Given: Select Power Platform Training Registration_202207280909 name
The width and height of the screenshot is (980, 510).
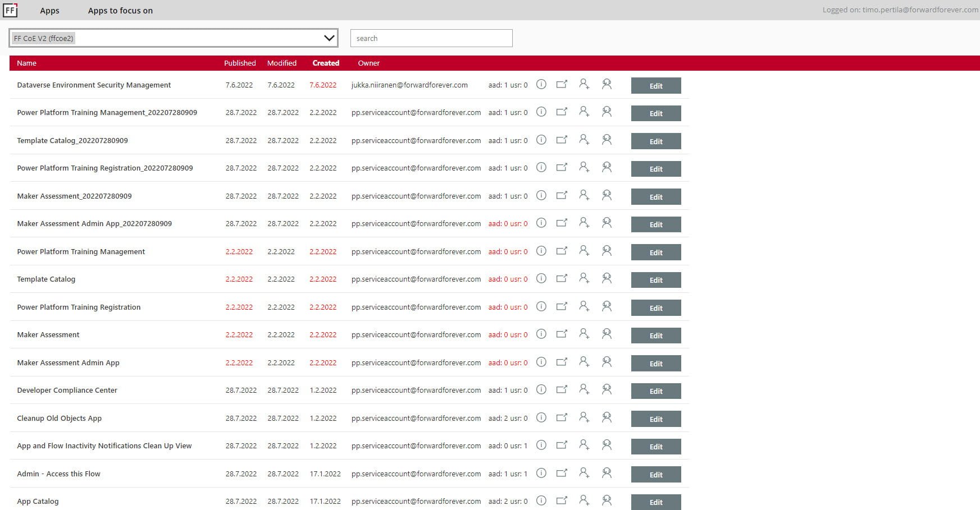Looking at the screenshot, I should coord(105,168).
